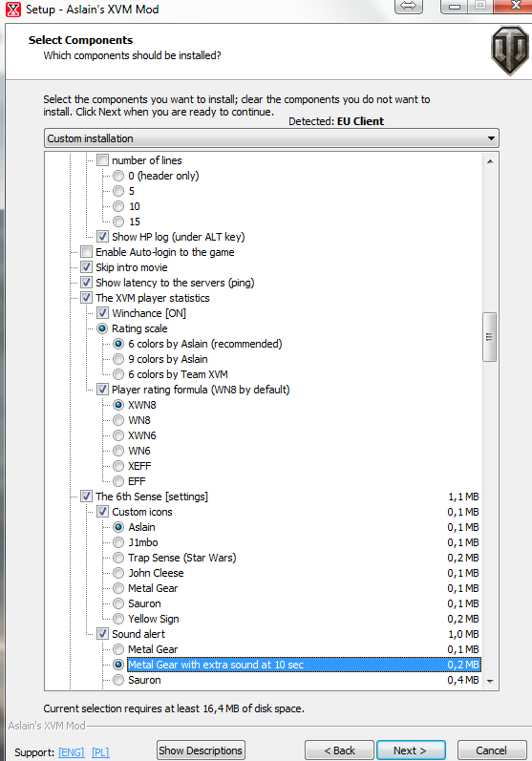Select Aslain custom icon option
Image resolution: width=532 pixels, height=761 pixels.
tap(118, 527)
